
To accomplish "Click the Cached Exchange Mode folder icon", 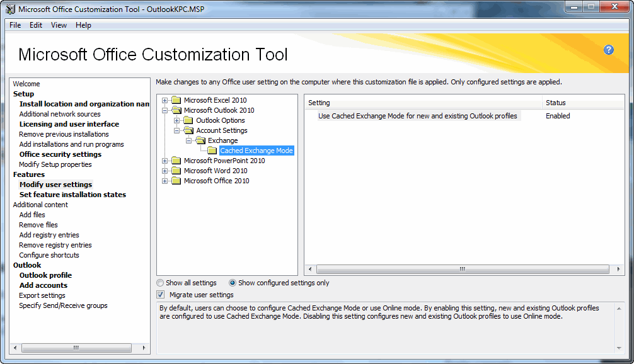I will [212, 151].
